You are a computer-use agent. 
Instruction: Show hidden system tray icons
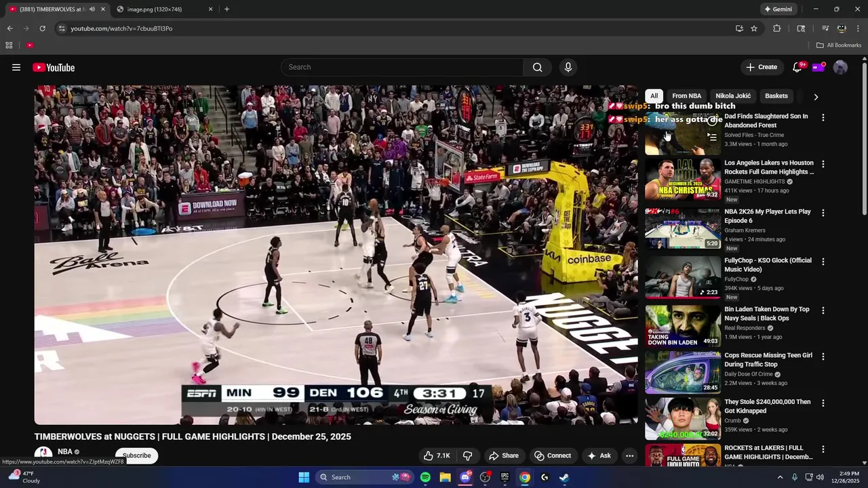click(780, 477)
